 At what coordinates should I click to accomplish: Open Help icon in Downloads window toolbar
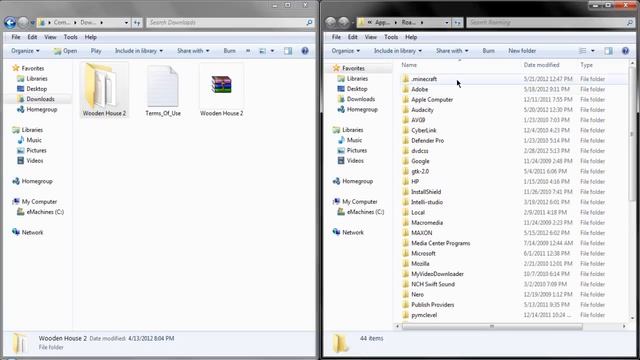[304, 51]
